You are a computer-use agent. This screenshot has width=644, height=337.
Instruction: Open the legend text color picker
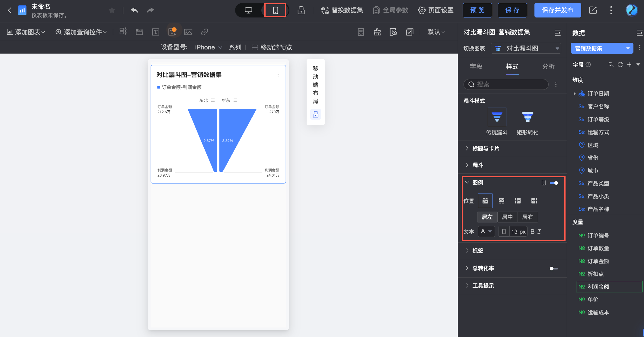click(486, 231)
